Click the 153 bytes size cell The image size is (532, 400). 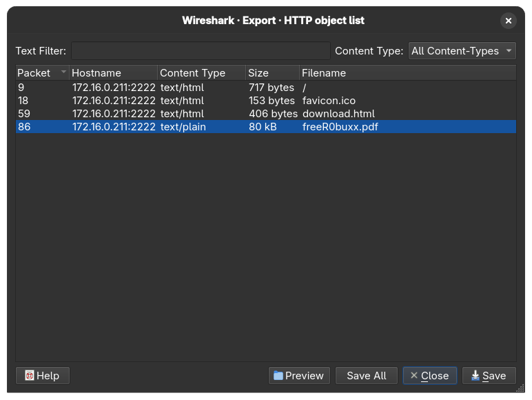272,101
